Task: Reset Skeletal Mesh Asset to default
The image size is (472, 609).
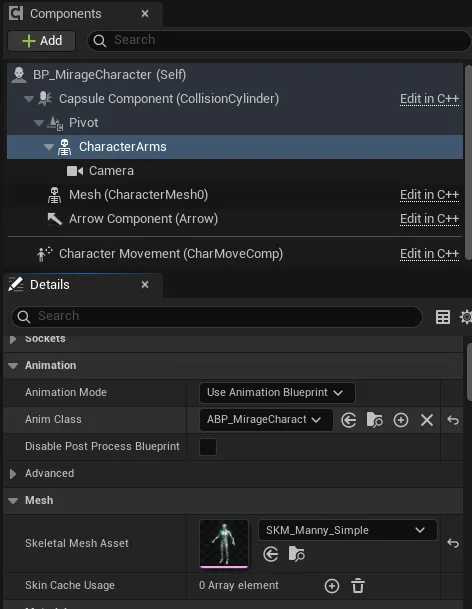Action: pyautogui.click(x=453, y=543)
